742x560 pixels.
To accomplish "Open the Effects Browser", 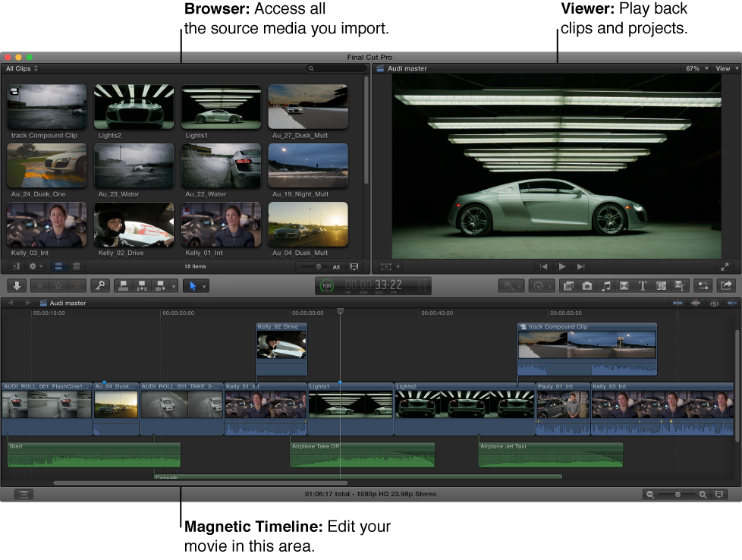I will click(568, 286).
